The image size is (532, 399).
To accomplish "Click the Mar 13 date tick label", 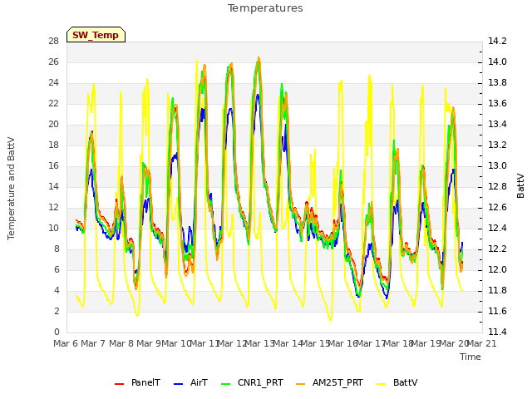I will point(259,343).
